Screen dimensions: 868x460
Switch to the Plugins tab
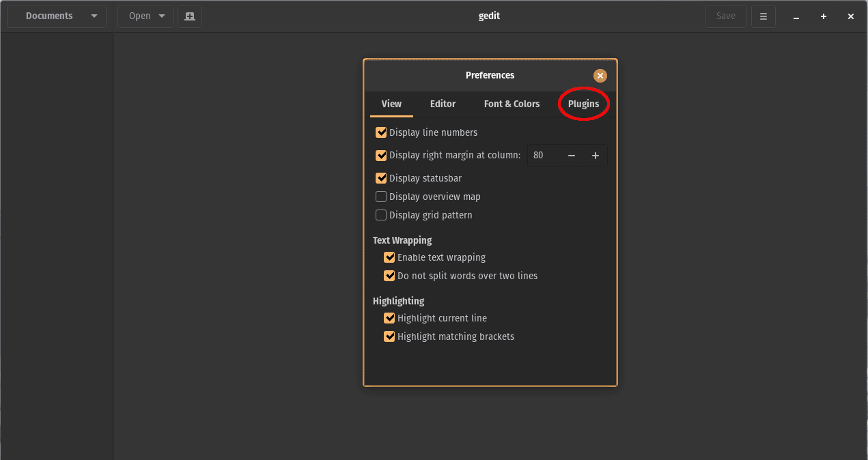click(583, 104)
